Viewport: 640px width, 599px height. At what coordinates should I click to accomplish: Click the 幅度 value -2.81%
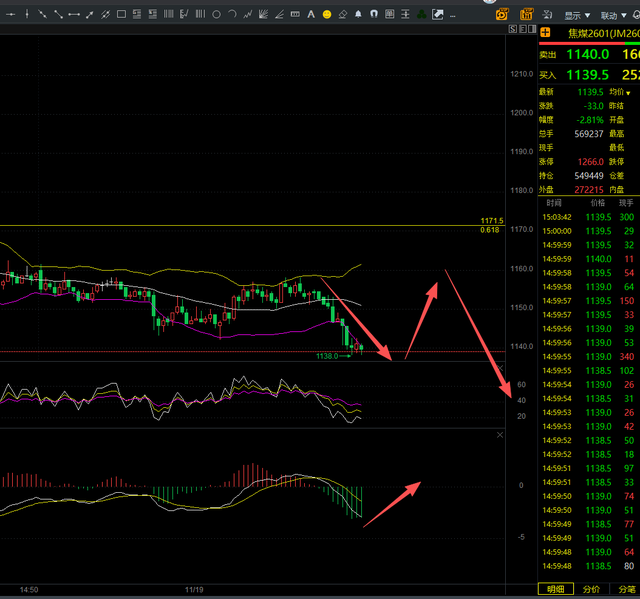(x=590, y=120)
